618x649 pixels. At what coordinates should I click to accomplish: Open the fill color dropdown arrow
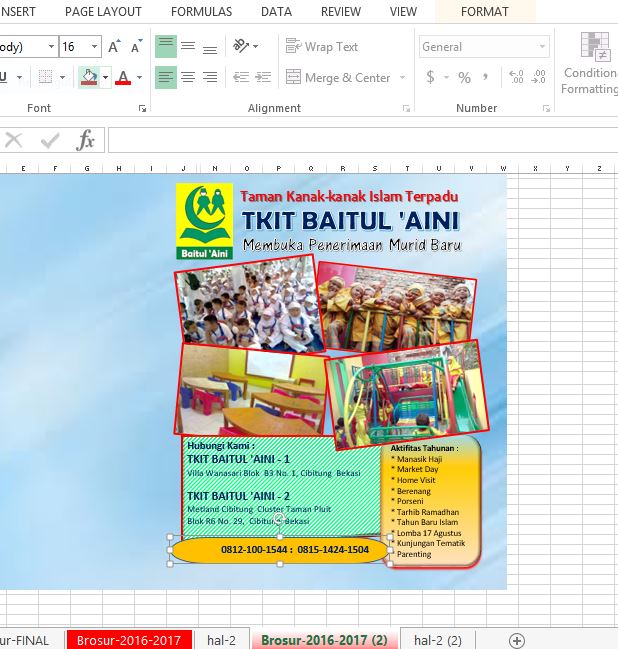(x=105, y=77)
